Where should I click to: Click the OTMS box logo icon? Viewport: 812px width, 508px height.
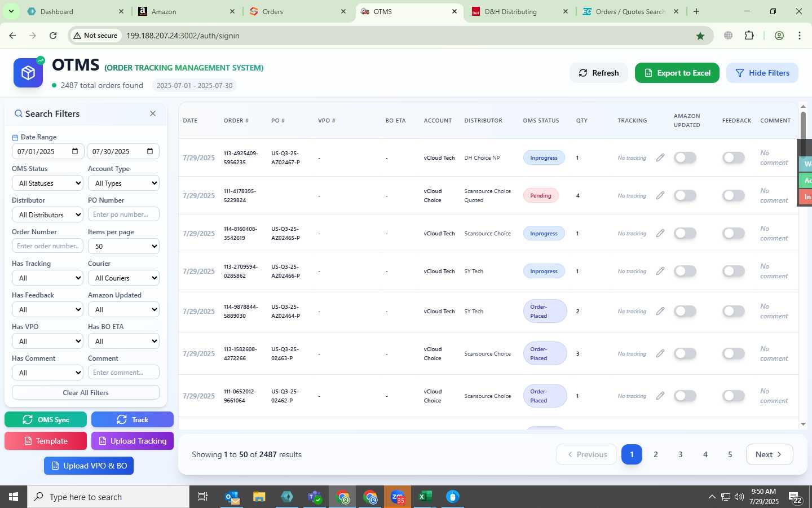tap(28, 73)
